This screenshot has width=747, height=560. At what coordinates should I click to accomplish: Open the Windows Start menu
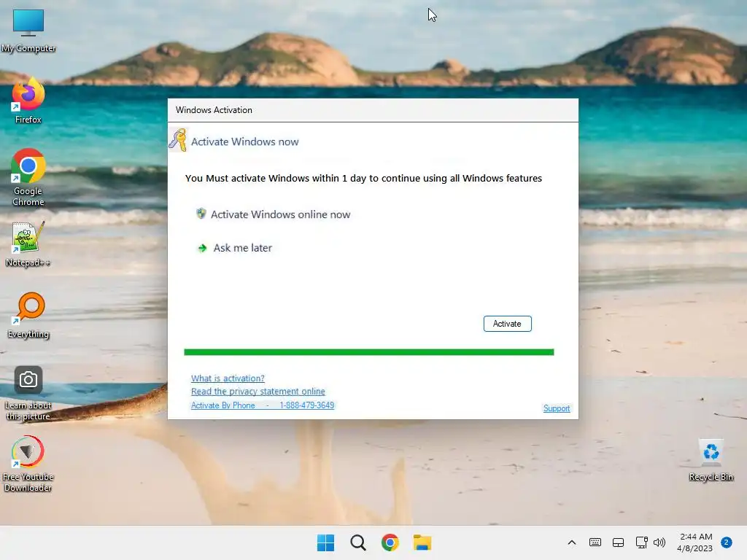point(326,542)
